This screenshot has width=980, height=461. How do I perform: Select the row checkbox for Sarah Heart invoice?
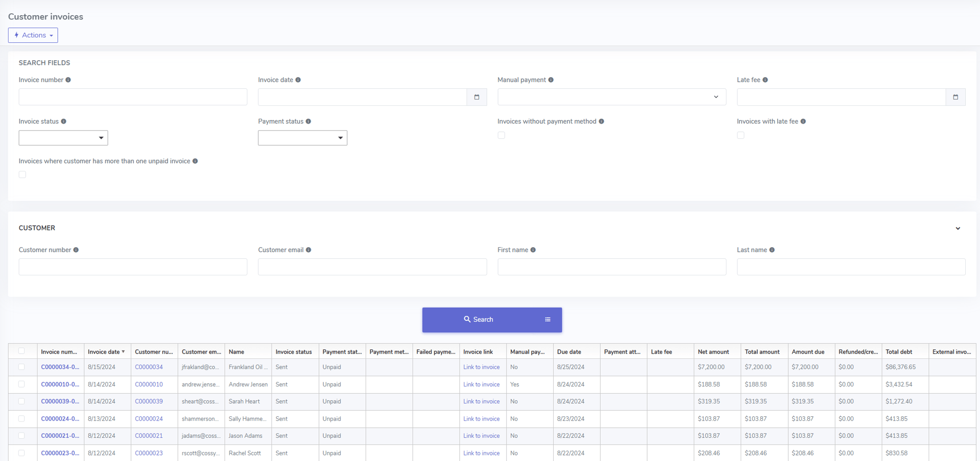(21, 401)
